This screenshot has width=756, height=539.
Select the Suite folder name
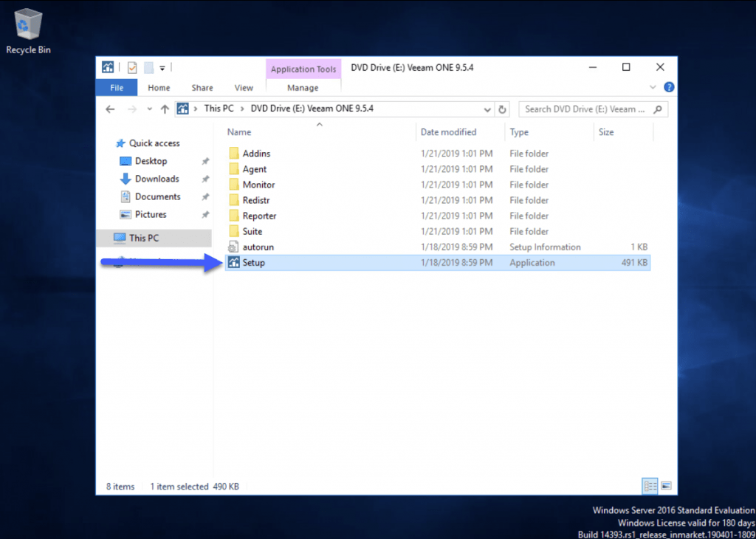pyautogui.click(x=252, y=231)
